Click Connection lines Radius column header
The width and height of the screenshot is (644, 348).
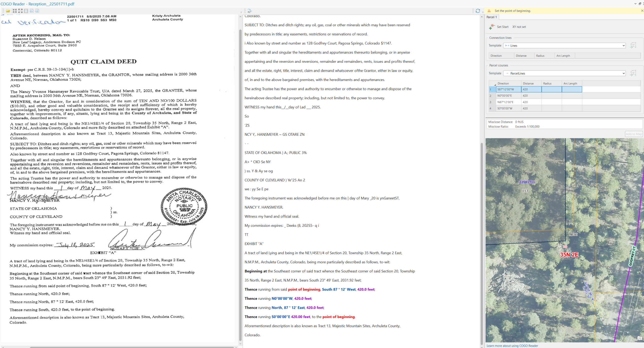click(x=544, y=56)
